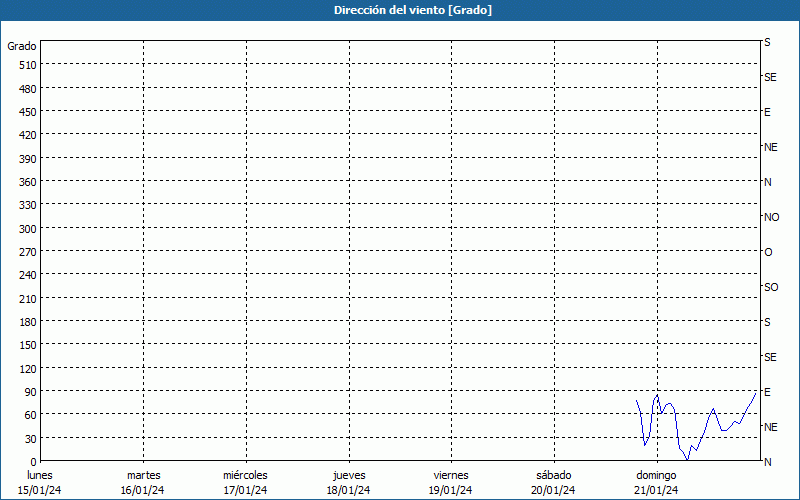Select the 'NE' compass label near 390 gridline
This screenshot has height=500, width=800.
[x=771, y=147]
